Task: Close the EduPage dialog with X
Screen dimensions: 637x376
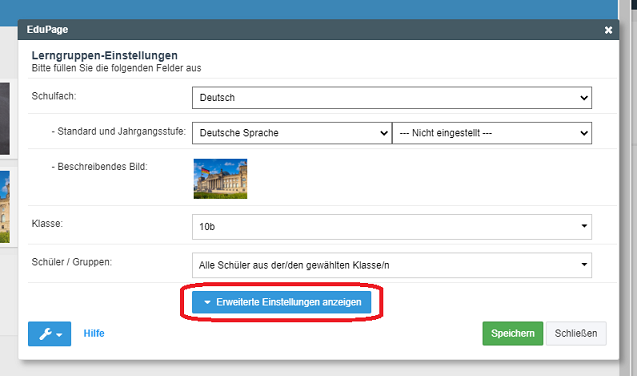Action: [608, 30]
